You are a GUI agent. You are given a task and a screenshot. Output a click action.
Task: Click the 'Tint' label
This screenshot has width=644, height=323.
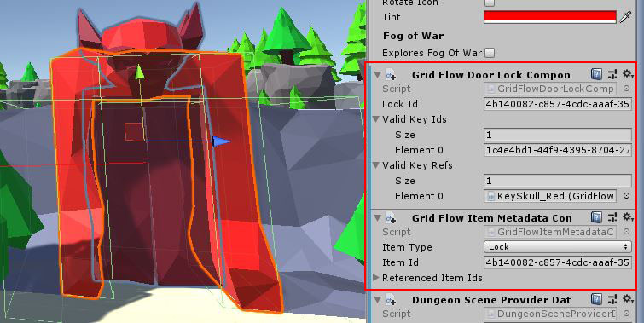(x=391, y=17)
